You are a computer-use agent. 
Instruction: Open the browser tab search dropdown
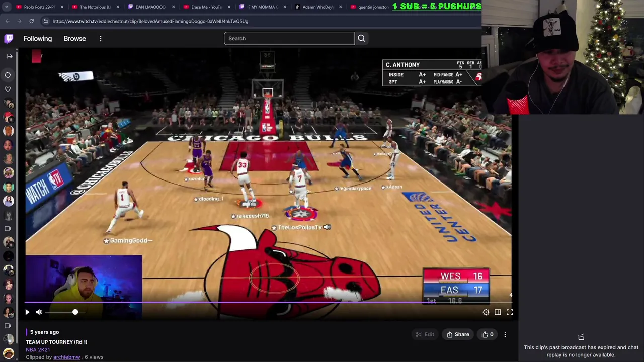(x=7, y=7)
